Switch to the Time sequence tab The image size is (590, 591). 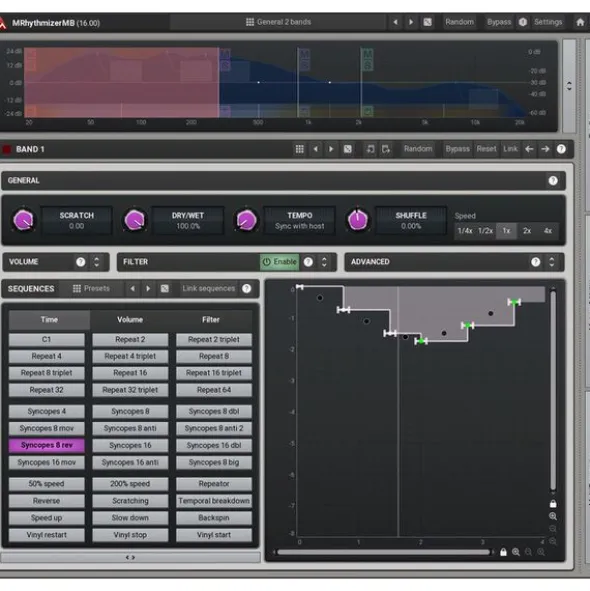(x=49, y=320)
